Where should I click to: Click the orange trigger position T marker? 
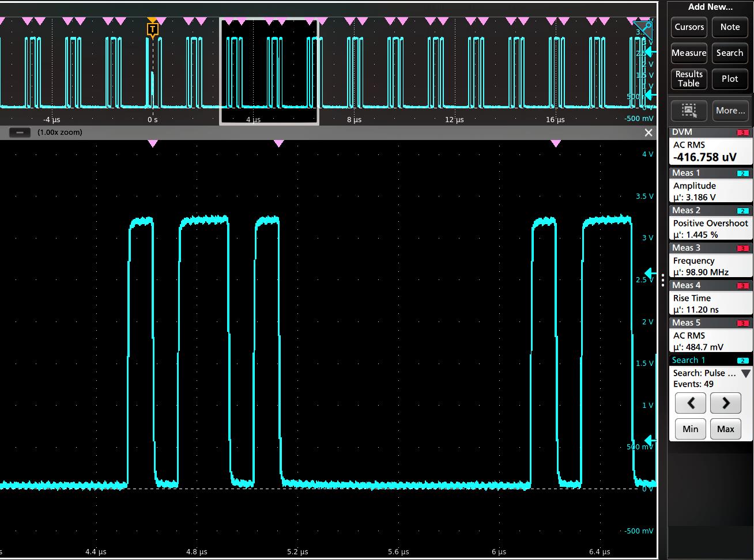[x=152, y=29]
